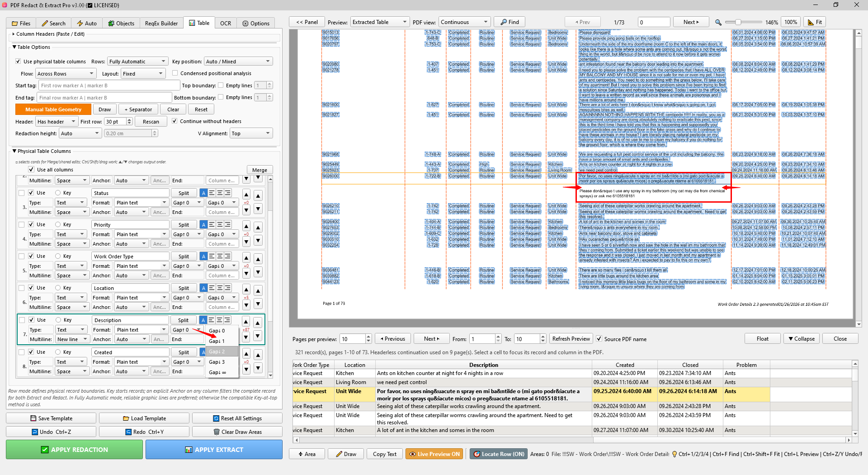Move Description column card down
Image resolution: width=868 pixels, height=475 pixels.
(257, 336)
